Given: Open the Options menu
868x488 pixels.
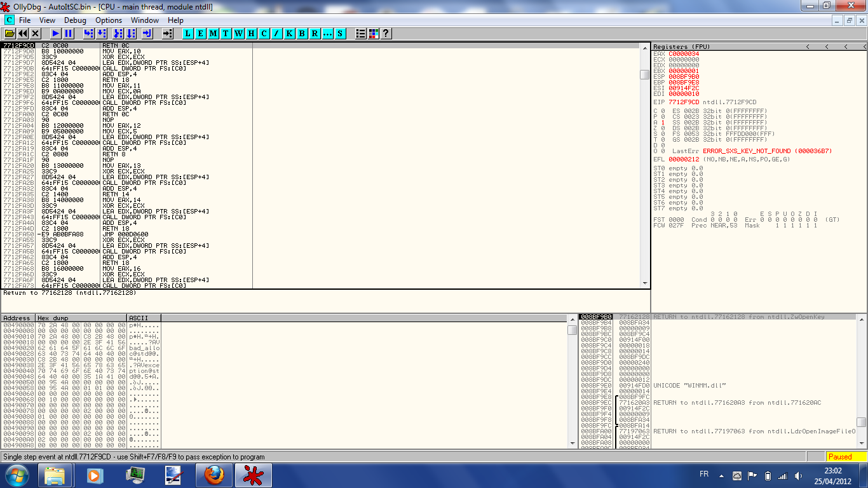Looking at the screenshot, I should click(x=109, y=20).
